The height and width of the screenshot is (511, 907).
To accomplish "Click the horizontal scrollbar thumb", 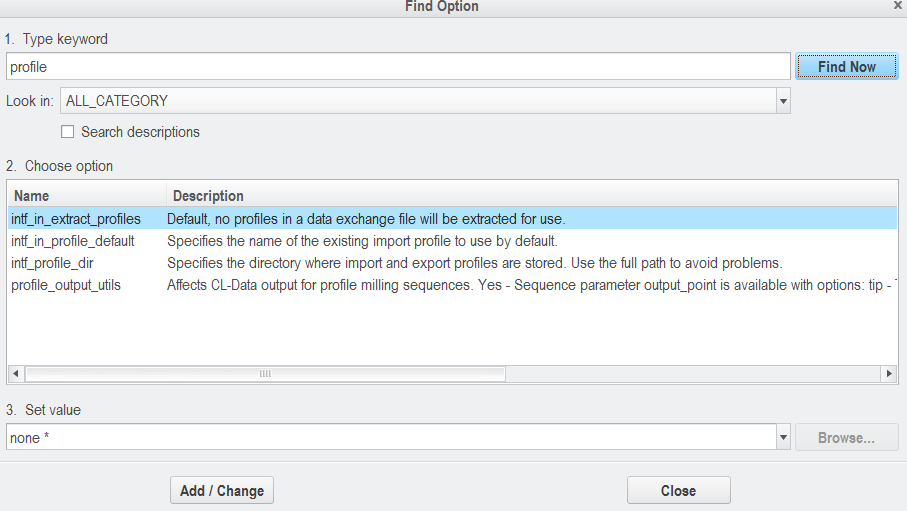I will point(265,374).
